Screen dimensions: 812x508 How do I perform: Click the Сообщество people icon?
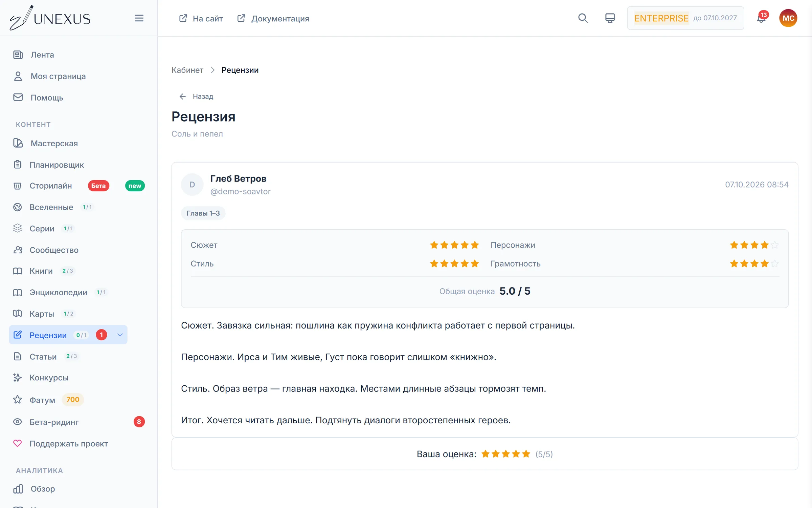point(18,250)
